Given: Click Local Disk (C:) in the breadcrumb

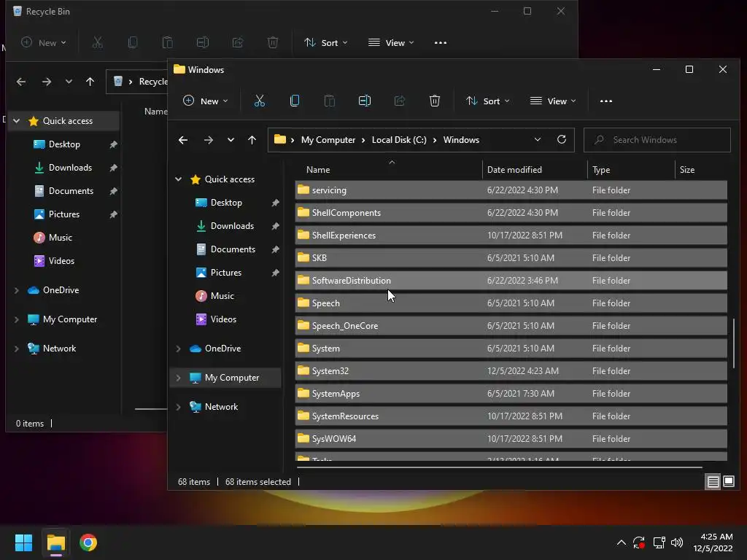Looking at the screenshot, I should [399, 140].
